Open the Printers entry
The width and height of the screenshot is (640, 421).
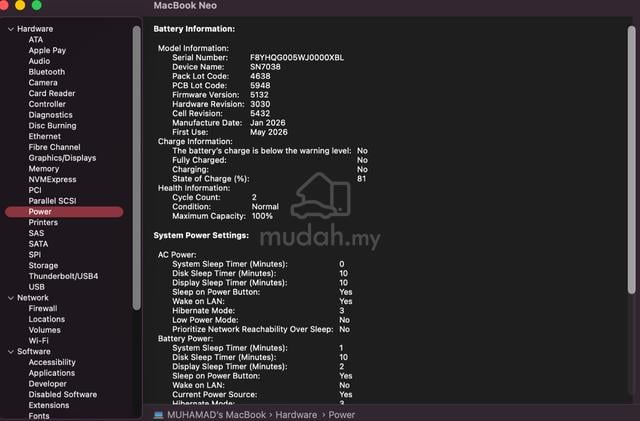coord(43,223)
